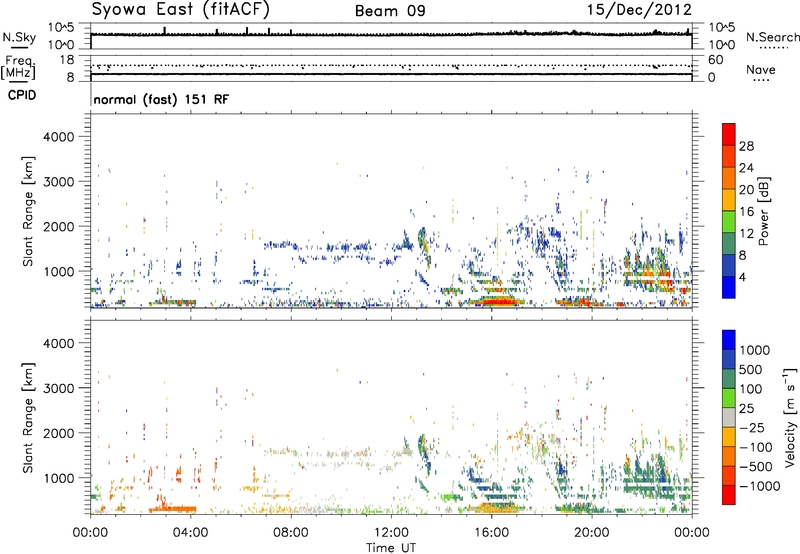Screen dimensions: 800x554
Task: Click orange band near 04:00 in velocity panel
Action: [172, 509]
